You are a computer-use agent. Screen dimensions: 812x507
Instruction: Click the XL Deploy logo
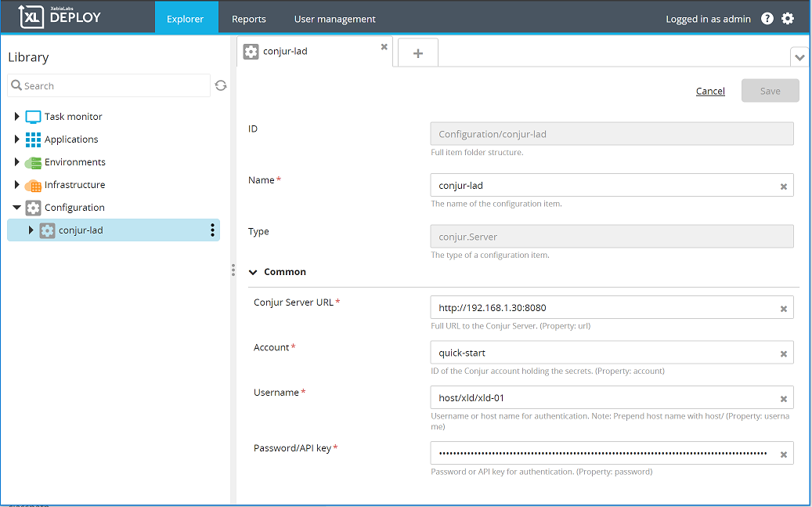coord(60,16)
